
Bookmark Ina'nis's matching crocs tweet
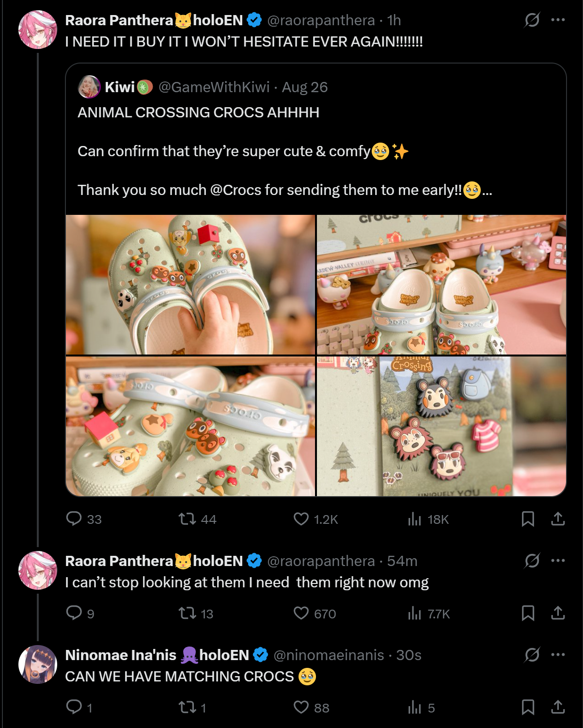(528, 707)
